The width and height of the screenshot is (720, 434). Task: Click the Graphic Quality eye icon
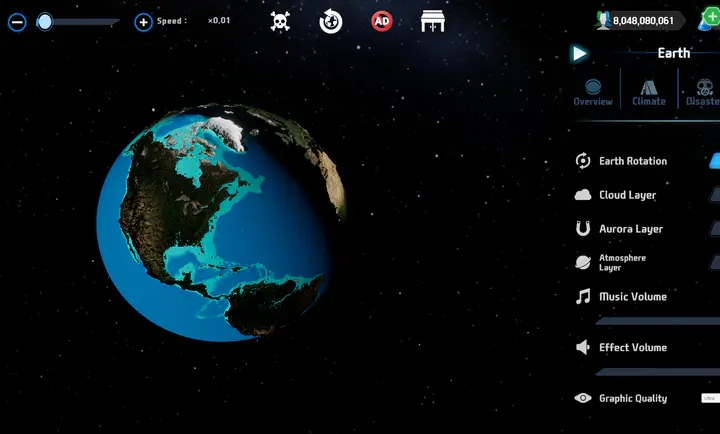(583, 398)
